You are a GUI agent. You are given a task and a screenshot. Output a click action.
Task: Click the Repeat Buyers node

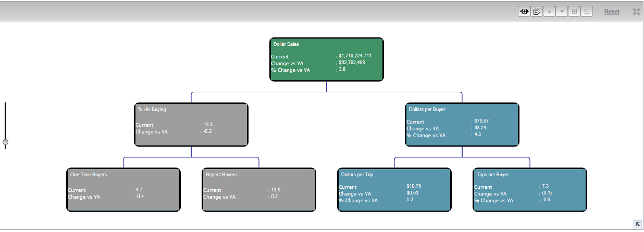(259, 190)
